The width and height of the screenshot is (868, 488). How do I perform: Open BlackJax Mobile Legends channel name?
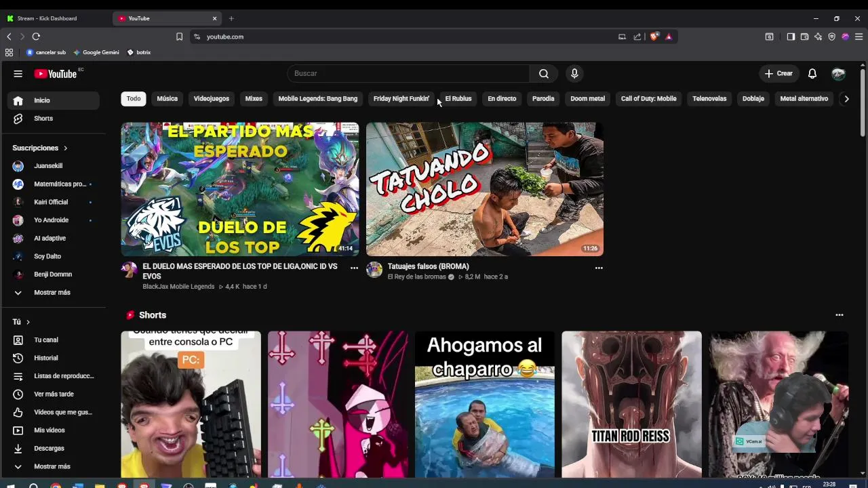coord(178,287)
